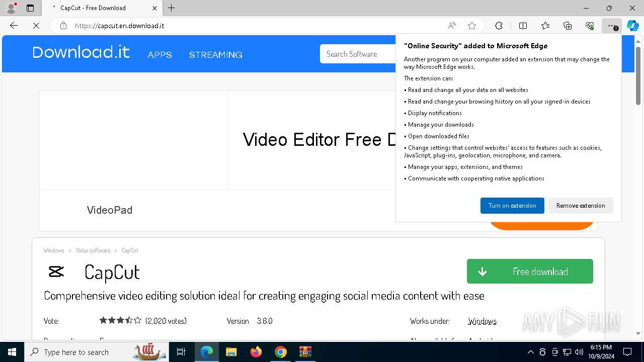The width and height of the screenshot is (644, 362).
Task: Show hidden tray icons chevron
Action: click(531, 352)
